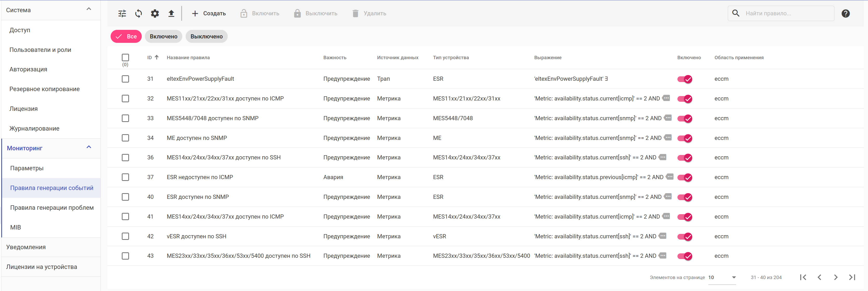Screen dimensions: 868x291
Task: Jump to the first page of rules
Action: (x=803, y=277)
